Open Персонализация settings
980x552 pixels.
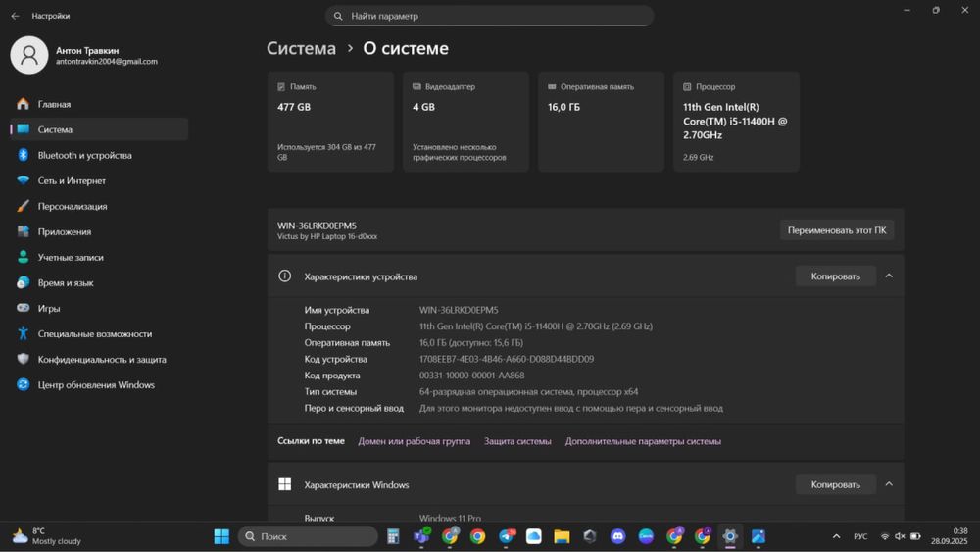pyautogui.click(x=99, y=206)
